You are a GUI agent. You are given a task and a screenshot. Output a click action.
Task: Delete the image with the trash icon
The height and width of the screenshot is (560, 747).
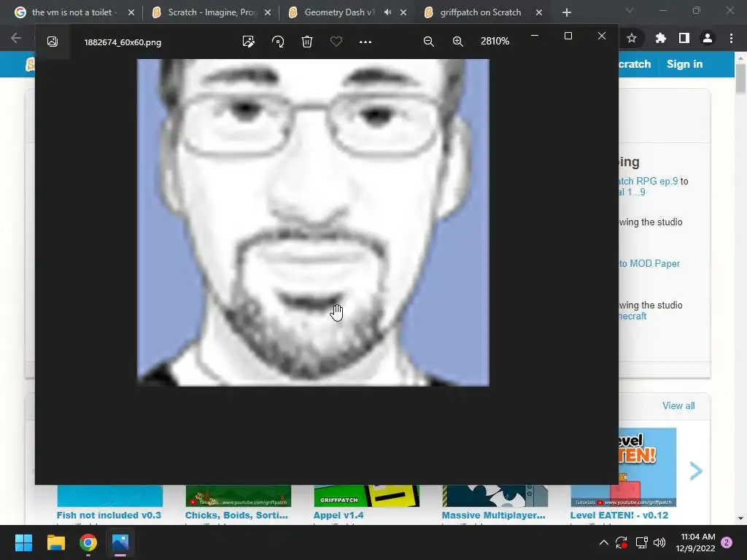click(307, 42)
